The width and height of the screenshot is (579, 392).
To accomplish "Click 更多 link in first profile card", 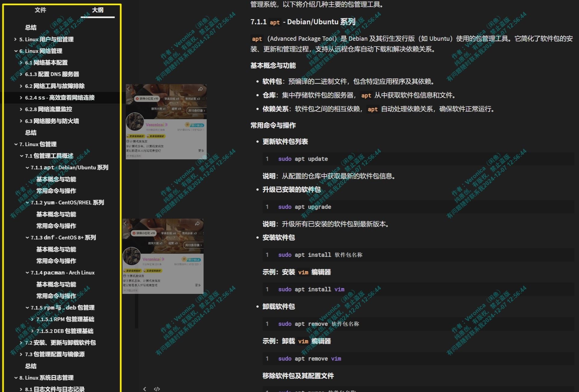I will (x=201, y=150).
